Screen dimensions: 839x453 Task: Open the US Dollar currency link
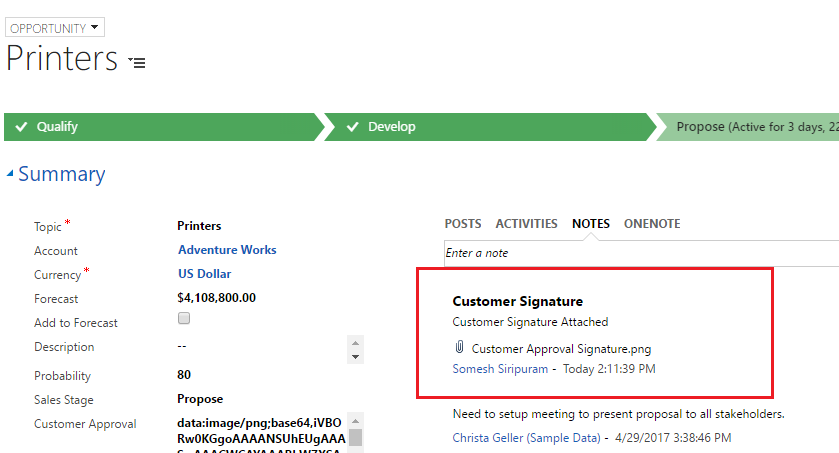[205, 273]
